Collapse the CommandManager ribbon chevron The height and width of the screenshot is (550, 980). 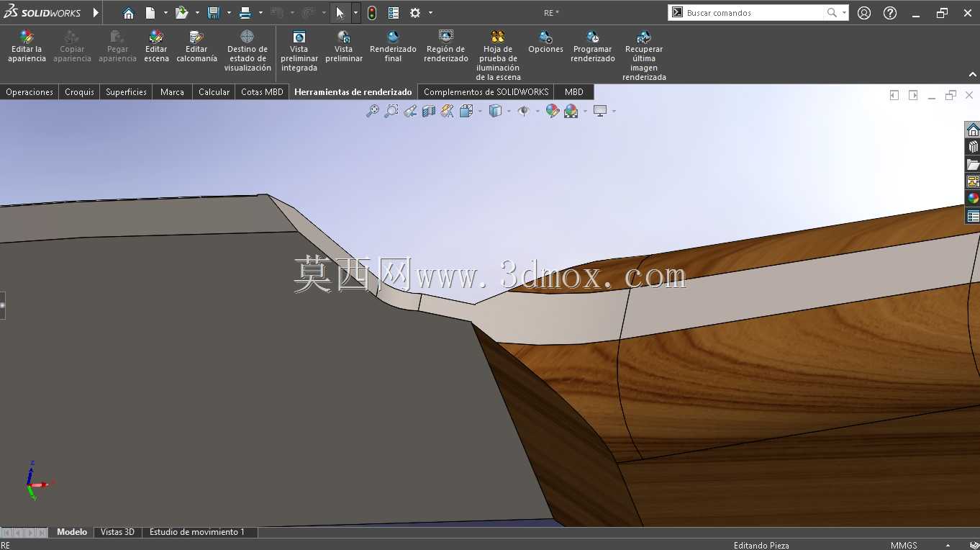(973, 75)
